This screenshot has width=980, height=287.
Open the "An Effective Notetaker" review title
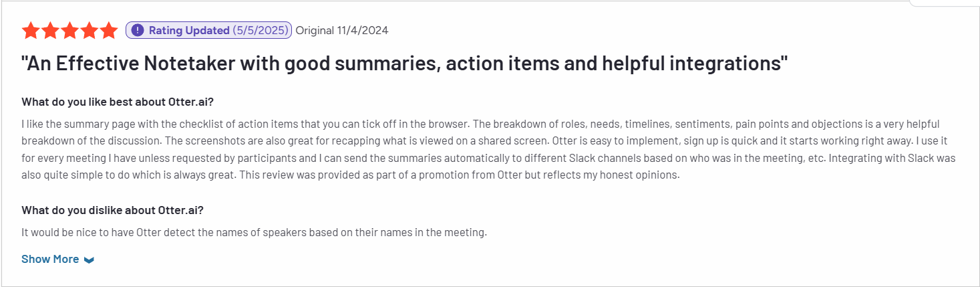pos(404,64)
